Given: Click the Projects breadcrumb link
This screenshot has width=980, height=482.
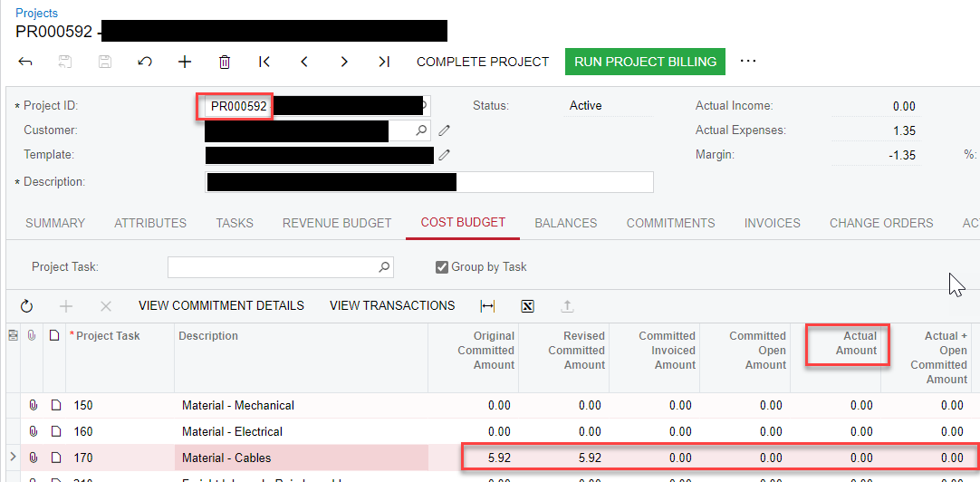Looking at the screenshot, I should point(36,13).
